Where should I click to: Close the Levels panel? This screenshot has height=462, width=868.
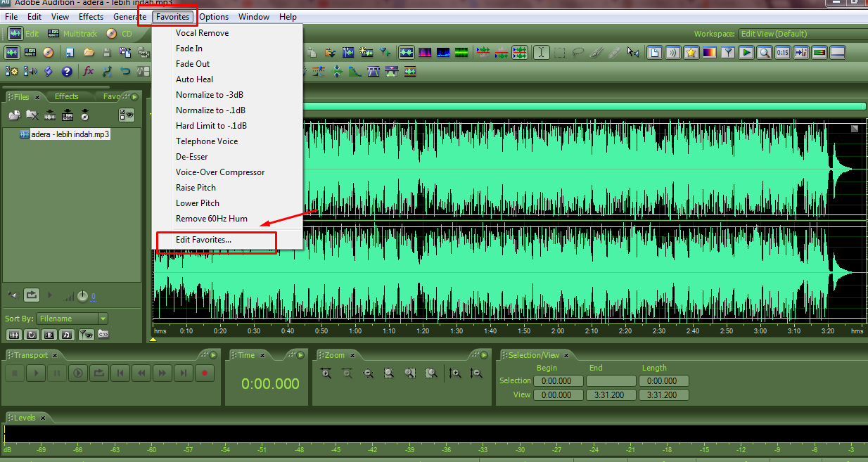[x=42, y=418]
